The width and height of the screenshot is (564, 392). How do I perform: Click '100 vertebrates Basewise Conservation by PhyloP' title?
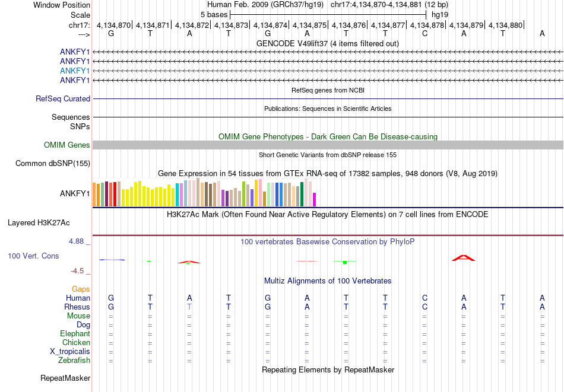click(x=328, y=242)
